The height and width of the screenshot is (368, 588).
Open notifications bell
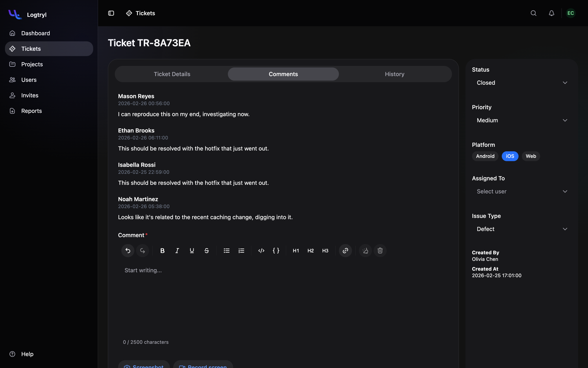click(x=552, y=13)
